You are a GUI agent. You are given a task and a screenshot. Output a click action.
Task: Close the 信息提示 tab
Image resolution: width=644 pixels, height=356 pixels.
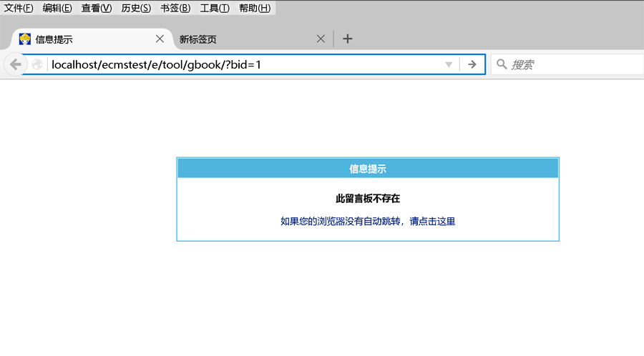(160, 39)
